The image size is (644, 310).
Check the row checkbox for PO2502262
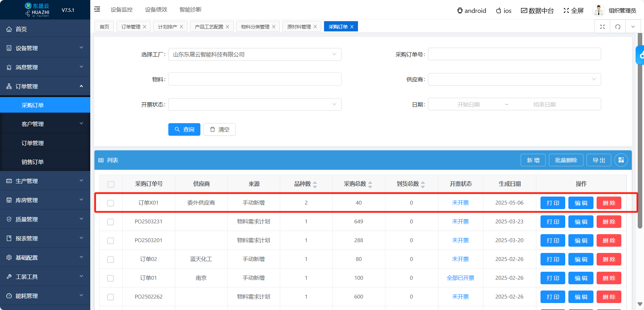(110, 297)
